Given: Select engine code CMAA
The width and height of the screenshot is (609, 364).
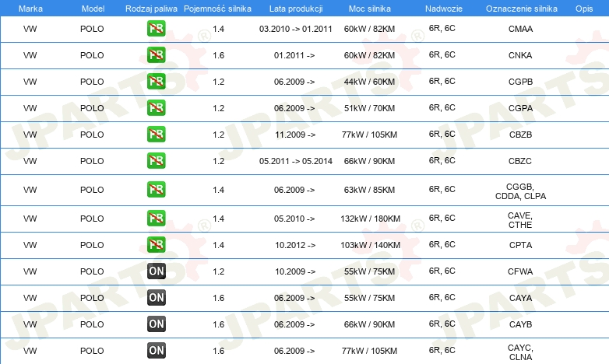Looking at the screenshot, I should click(x=520, y=29).
